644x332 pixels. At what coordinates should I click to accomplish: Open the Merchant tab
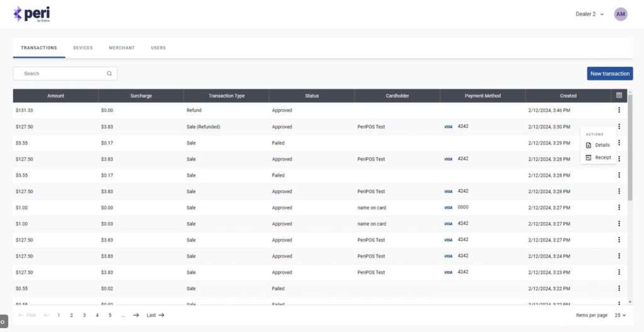click(121, 48)
